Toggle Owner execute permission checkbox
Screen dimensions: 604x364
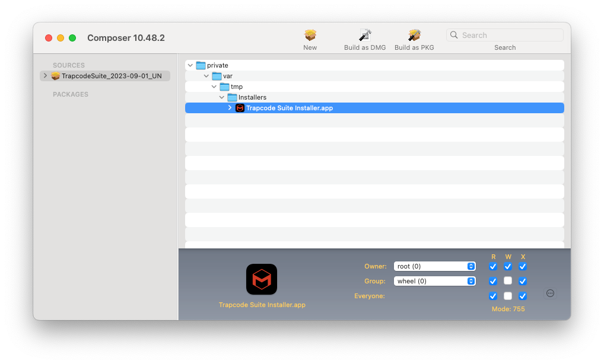pos(522,266)
